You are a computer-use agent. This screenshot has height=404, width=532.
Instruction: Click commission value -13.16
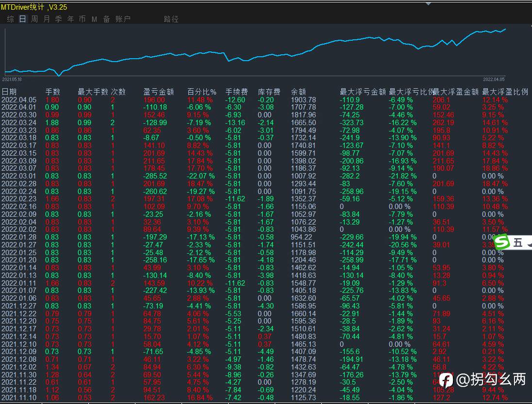pos(235,122)
